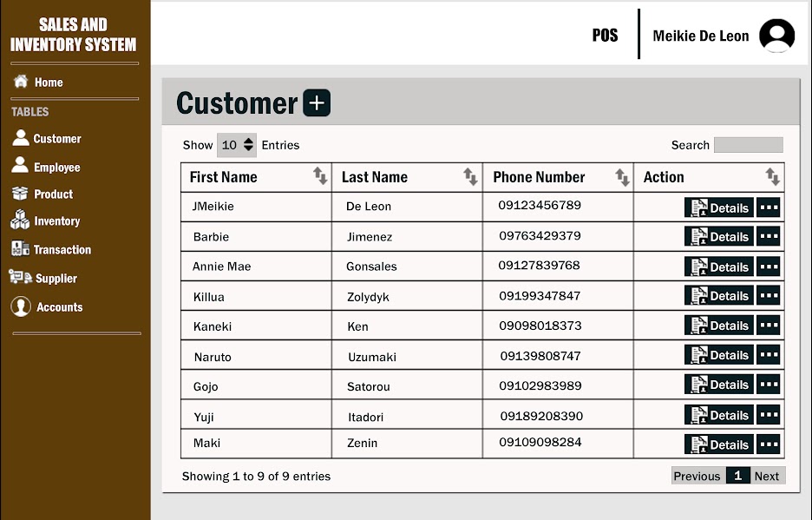Click the Transaction icon in sidebar
This screenshot has width=812, height=520.
(20, 249)
